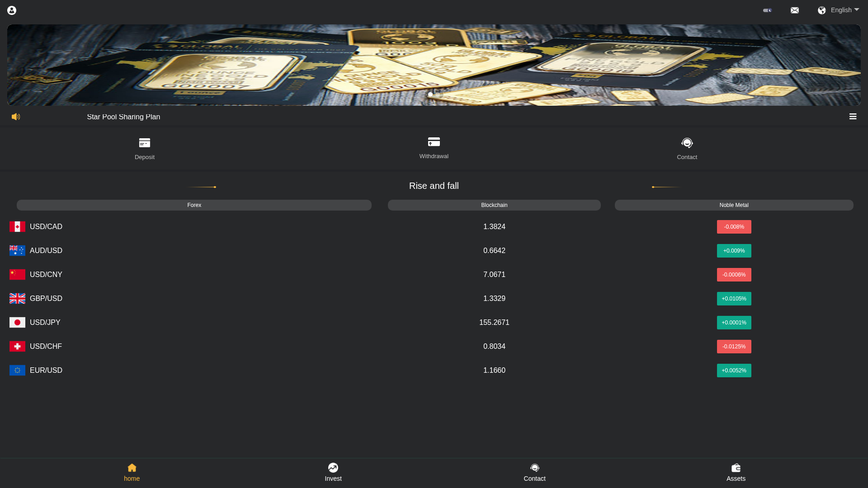
Task: Click the -0.0125% change badge
Action: [734, 347]
